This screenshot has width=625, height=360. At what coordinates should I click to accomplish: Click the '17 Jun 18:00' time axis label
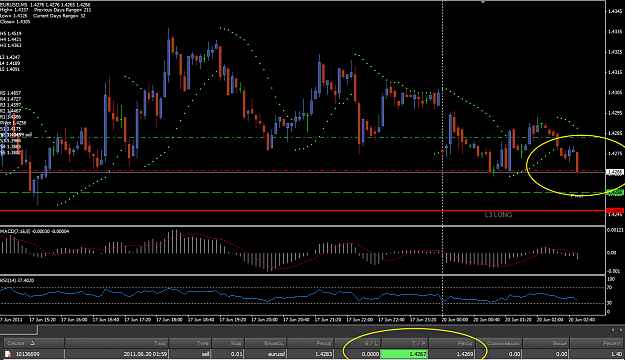click(x=169, y=319)
